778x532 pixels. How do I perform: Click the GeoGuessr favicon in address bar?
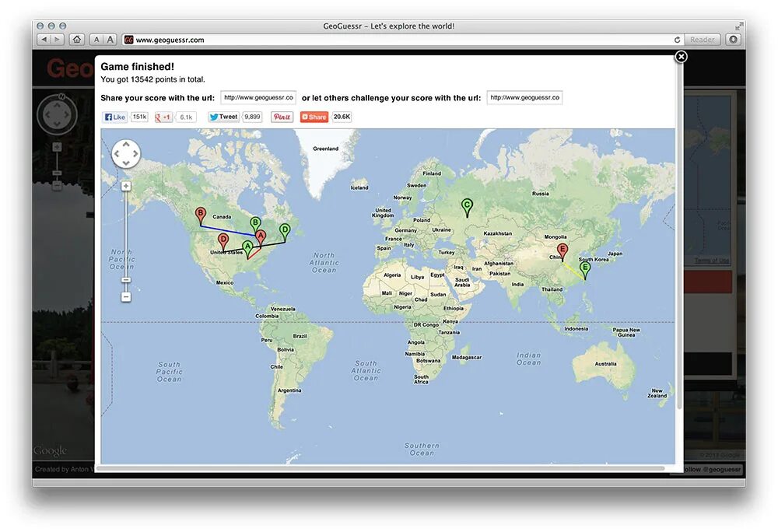pyautogui.click(x=129, y=40)
